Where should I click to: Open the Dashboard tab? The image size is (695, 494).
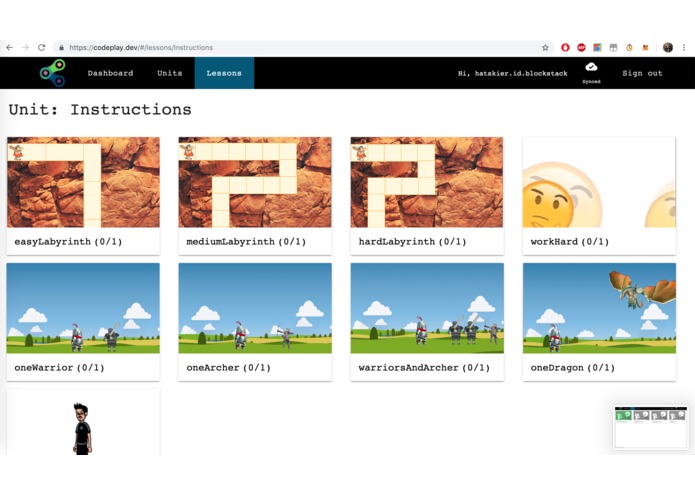110,73
